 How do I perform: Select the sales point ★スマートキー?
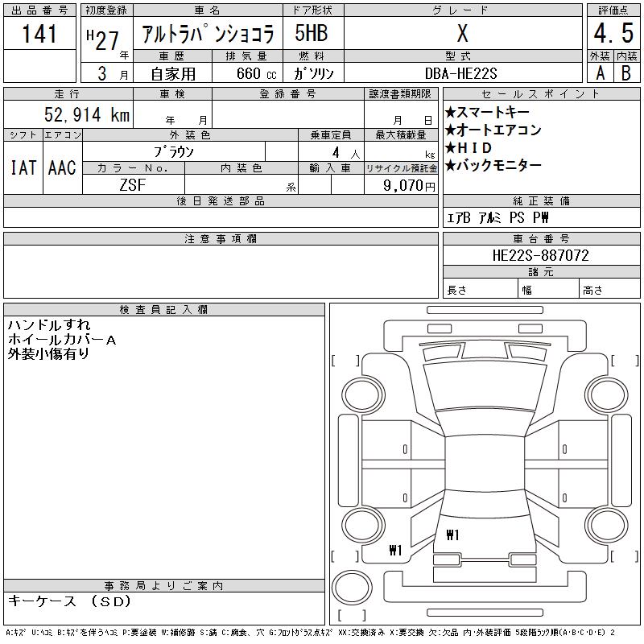487,112
